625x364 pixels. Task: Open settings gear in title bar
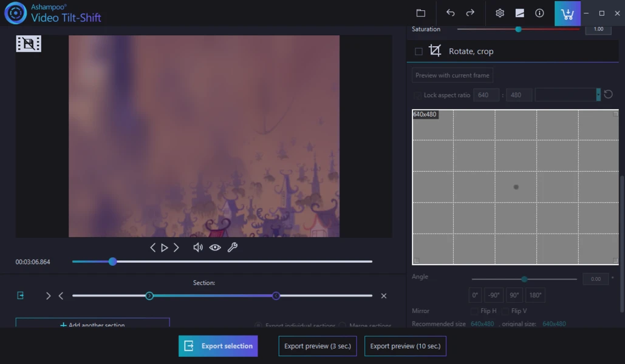point(500,13)
